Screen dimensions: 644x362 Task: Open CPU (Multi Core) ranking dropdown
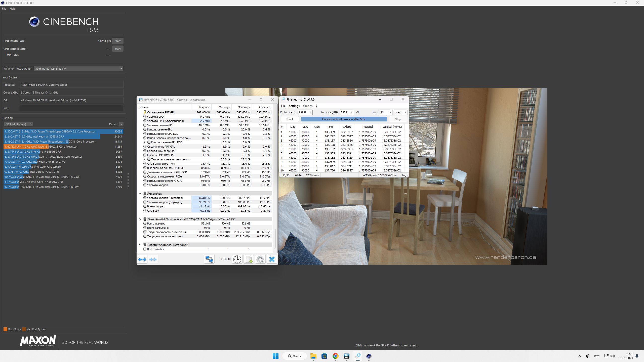pos(19,124)
